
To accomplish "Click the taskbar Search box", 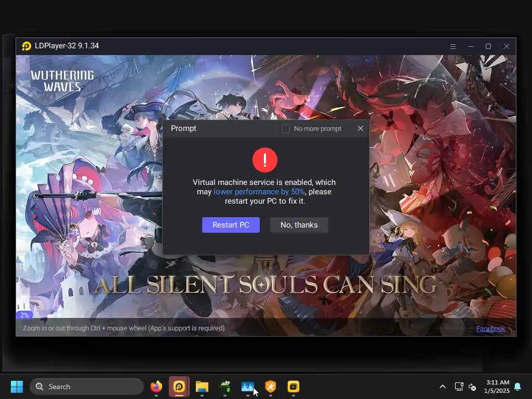I will [87, 387].
